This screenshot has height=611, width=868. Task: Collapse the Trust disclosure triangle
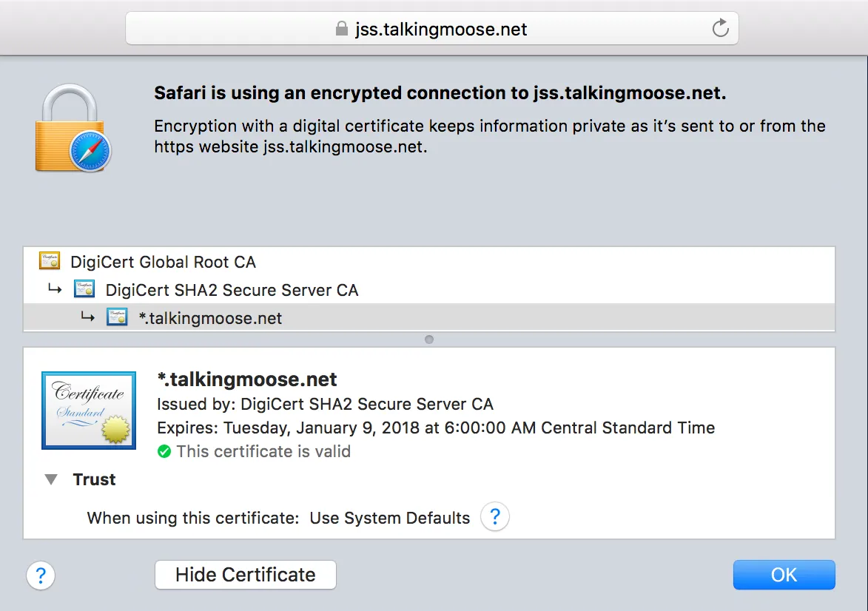click(x=50, y=479)
